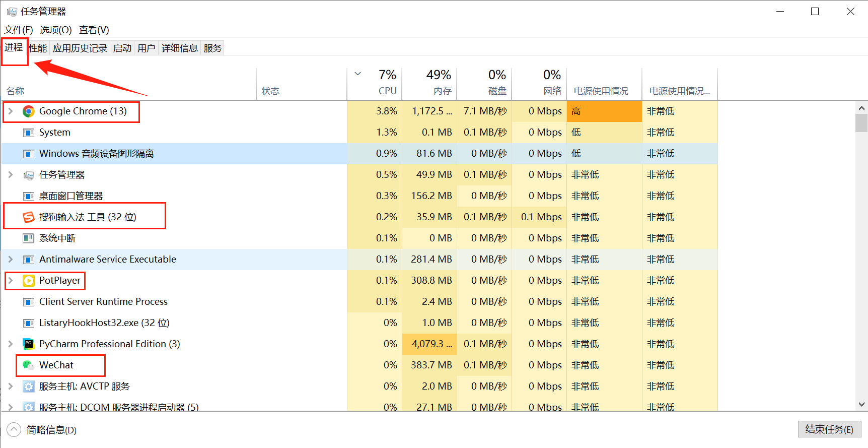Sort processes by the 内存 column header
The height and width of the screenshot is (448, 868).
tap(439, 84)
